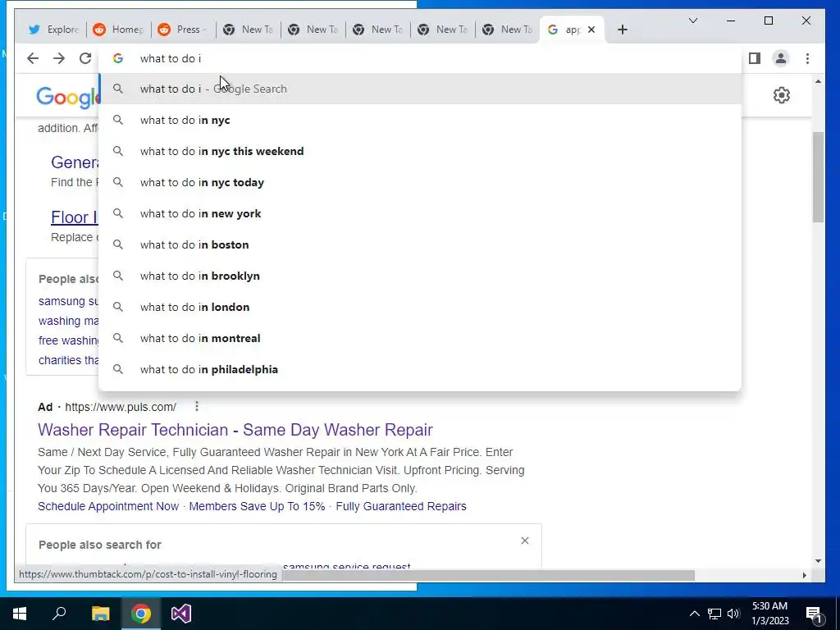This screenshot has width=840, height=630.
Task: Switch to the last New Tab tab
Action: point(507,30)
